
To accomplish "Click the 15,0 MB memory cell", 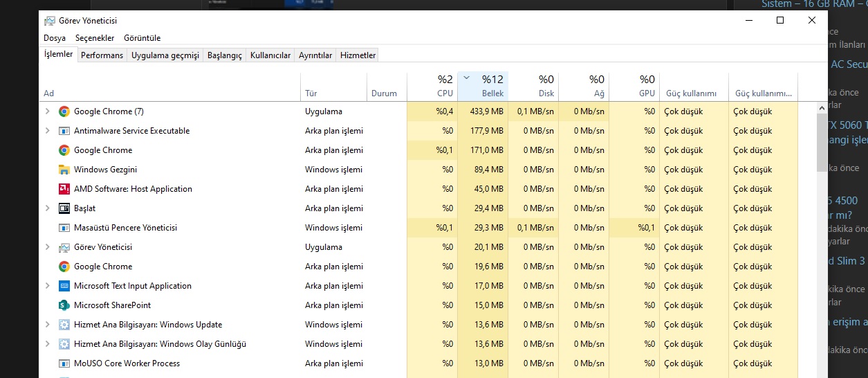I will point(483,305).
